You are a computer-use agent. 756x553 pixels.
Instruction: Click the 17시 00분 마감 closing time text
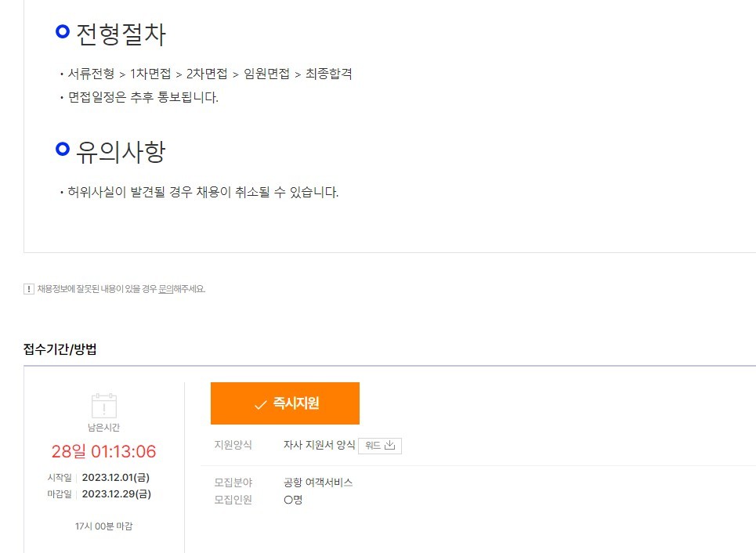point(103,526)
